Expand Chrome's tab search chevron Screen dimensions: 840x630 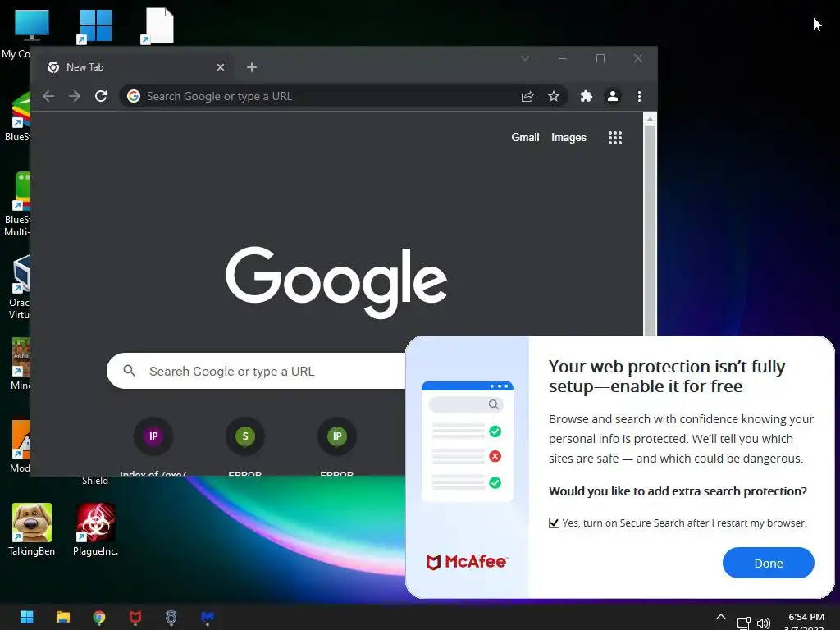525,58
